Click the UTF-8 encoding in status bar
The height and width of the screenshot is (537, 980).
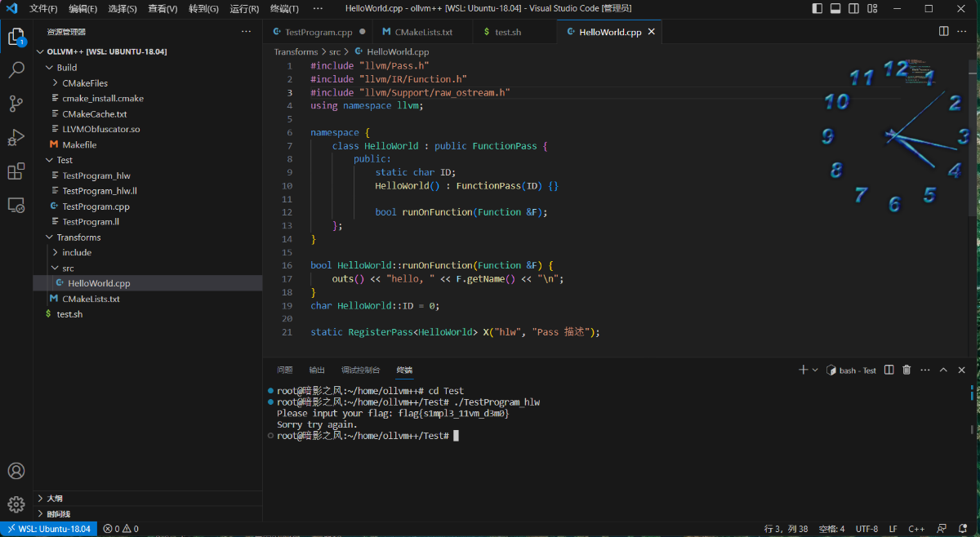[866, 529]
